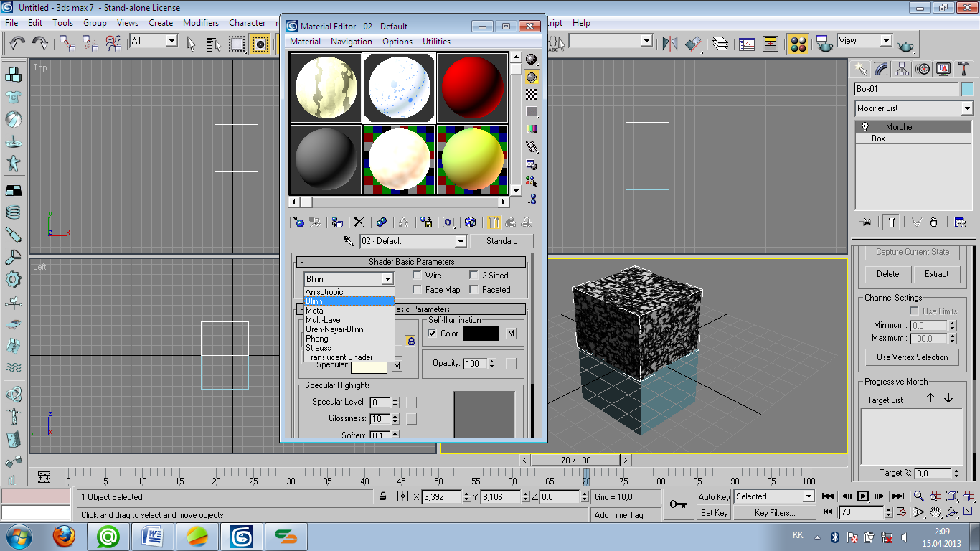980x551 pixels.
Task: Open the Hierarchy tab in command panel
Action: pos(903,69)
